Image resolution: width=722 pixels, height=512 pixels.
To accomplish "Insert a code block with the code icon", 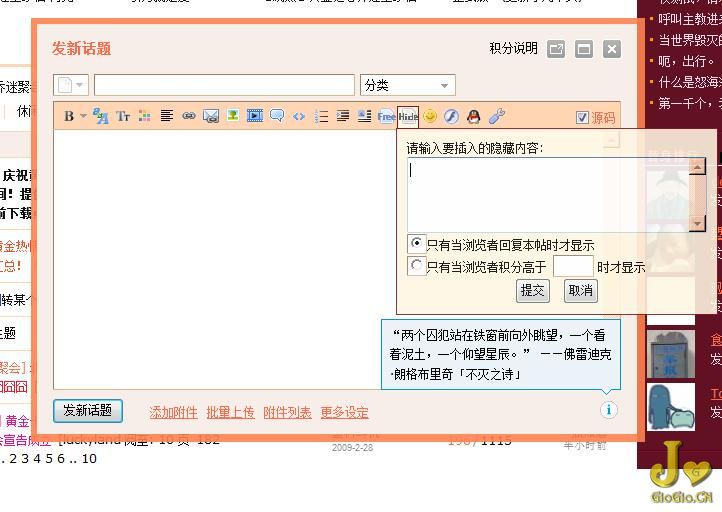I will click(x=299, y=117).
